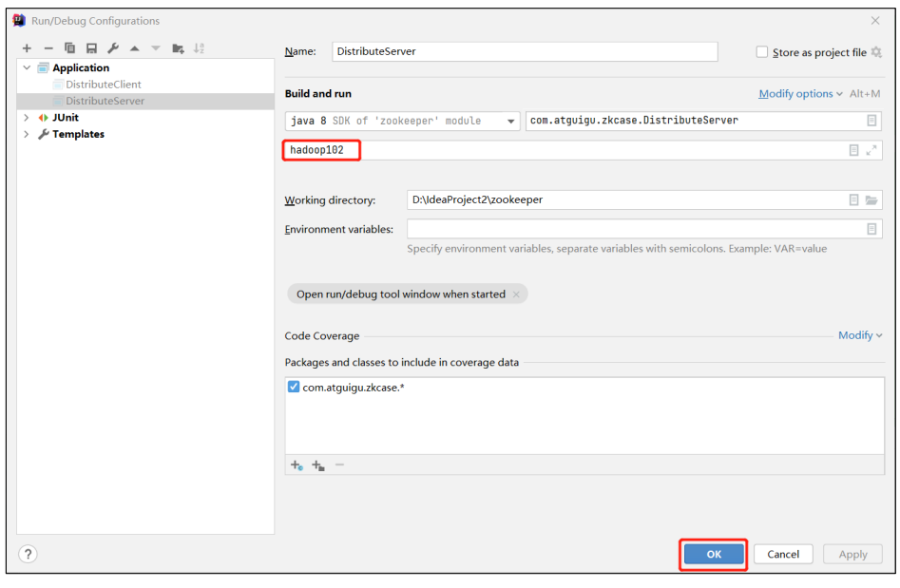
Task: Open main class browse icon beside DistributeServer class
Action: point(871,121)
